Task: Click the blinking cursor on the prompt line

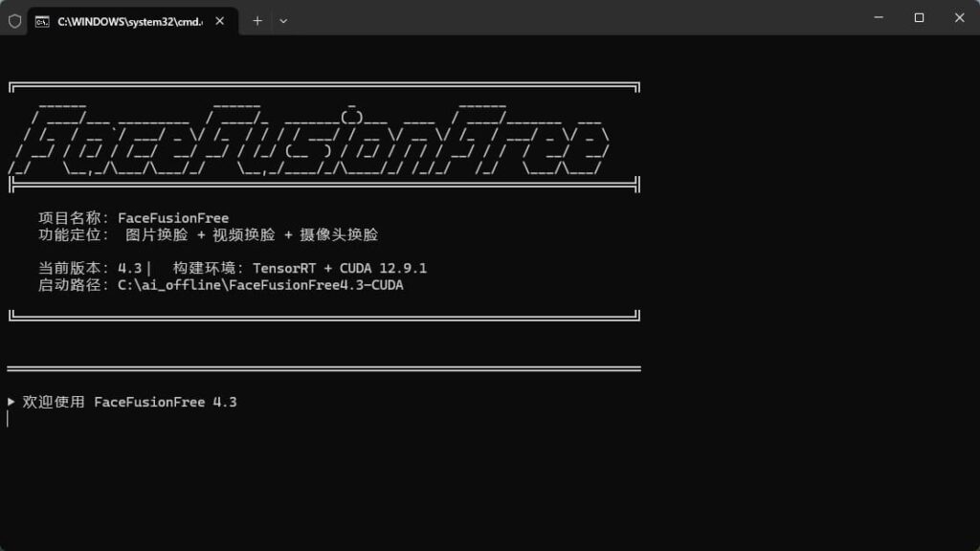Action: (8, 419)
